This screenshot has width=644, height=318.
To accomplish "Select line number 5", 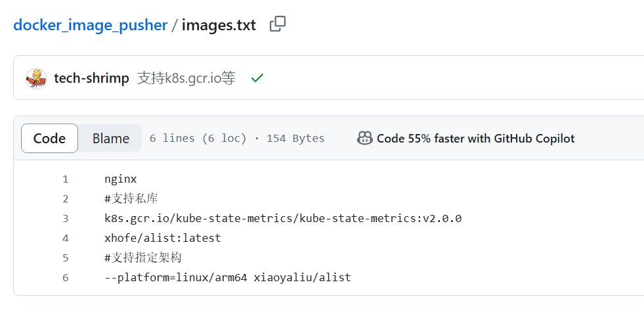I will pos(65,258).
